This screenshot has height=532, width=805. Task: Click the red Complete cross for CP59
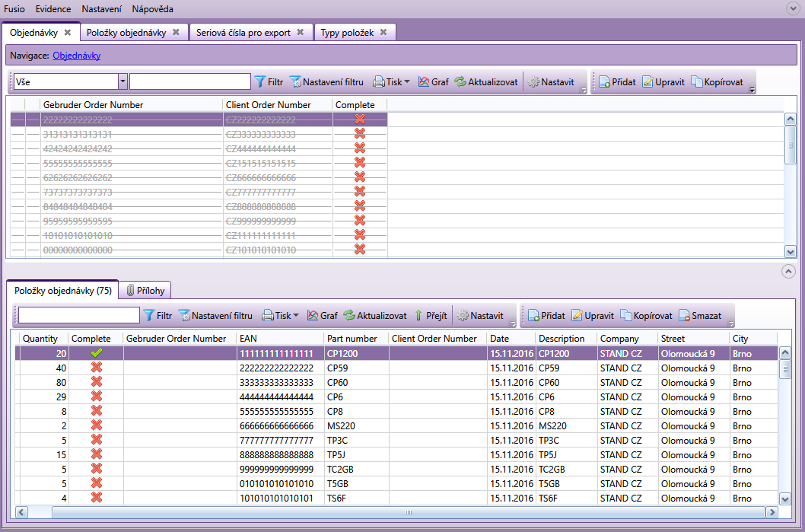click(x=96, y=368)
